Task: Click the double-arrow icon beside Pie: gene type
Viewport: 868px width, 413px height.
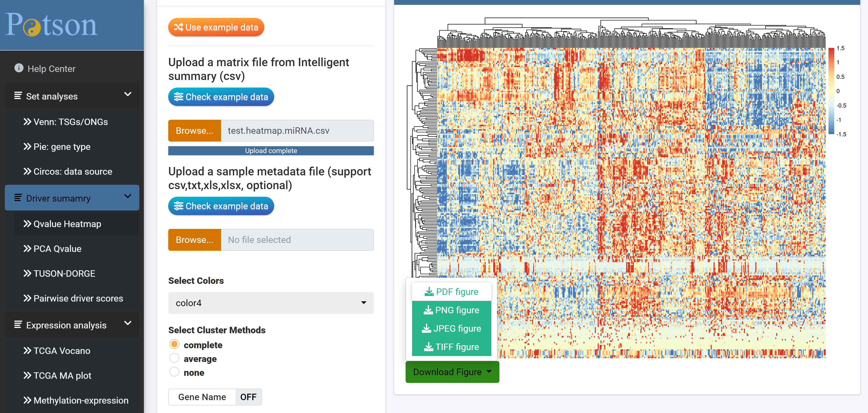Action: pos(27,147)
